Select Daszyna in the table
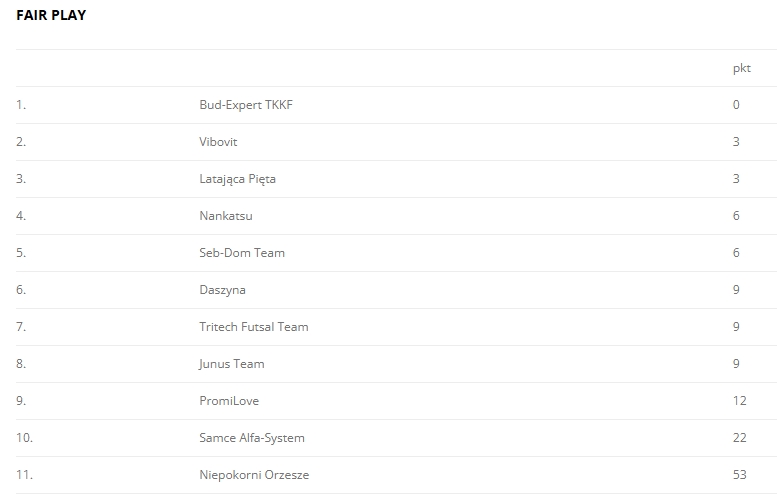Image resolution: width=777 pixels, height=498 pixels. point(222,290)
